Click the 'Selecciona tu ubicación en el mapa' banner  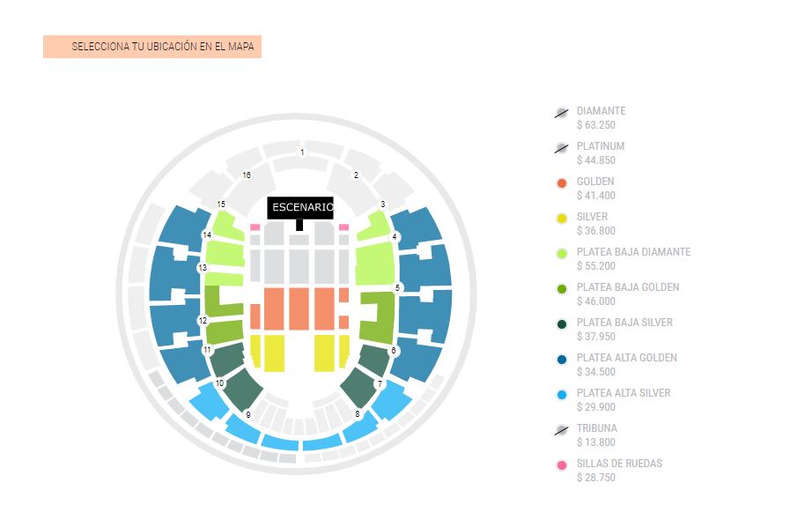coord(152,47)
